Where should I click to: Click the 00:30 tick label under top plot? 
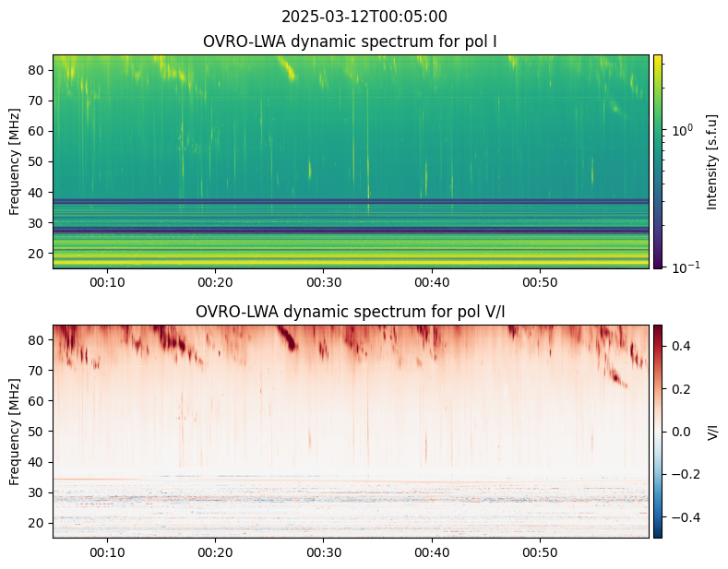pos(324,282)
